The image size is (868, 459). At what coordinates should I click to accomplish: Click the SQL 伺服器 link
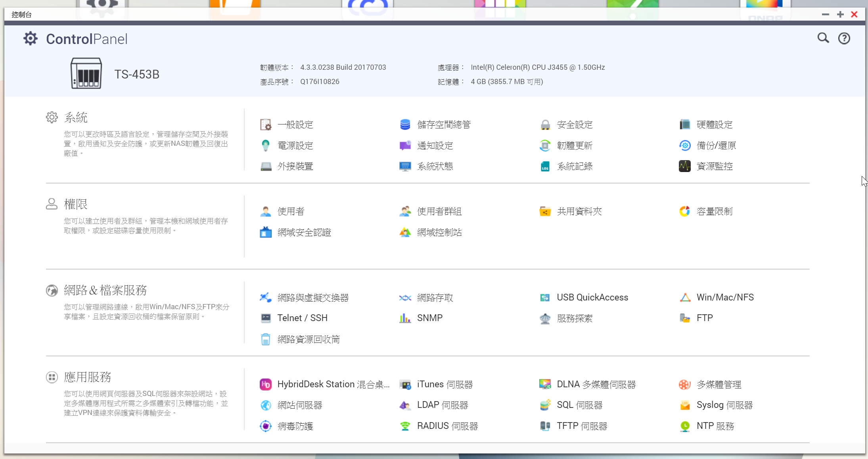[x=579, y=405]
